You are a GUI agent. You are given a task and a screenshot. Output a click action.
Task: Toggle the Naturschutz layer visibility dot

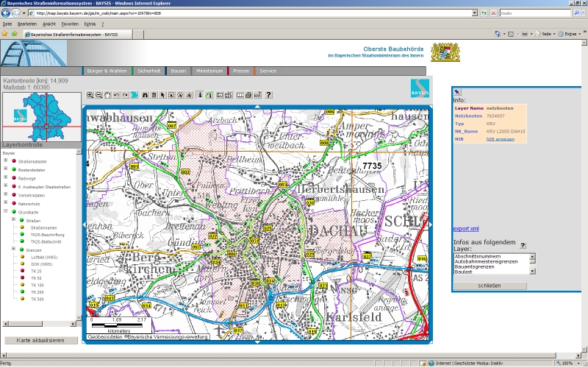(x=14, y=204)
